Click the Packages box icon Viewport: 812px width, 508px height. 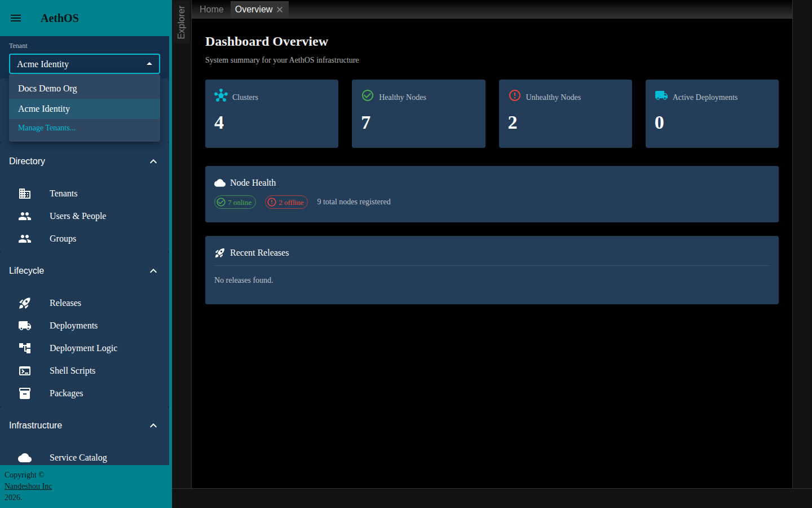(25, 393)
